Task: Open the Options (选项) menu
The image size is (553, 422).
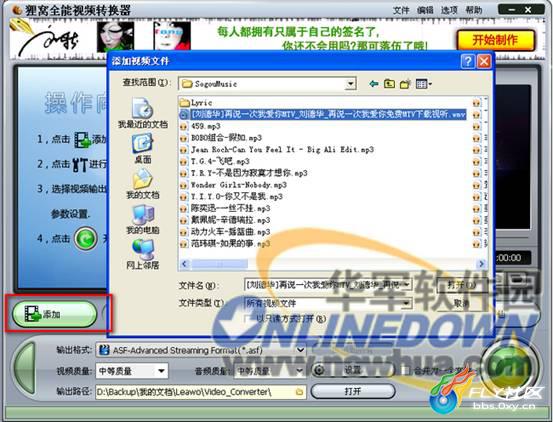Action: pyautogui.click(x=449, y=10)
